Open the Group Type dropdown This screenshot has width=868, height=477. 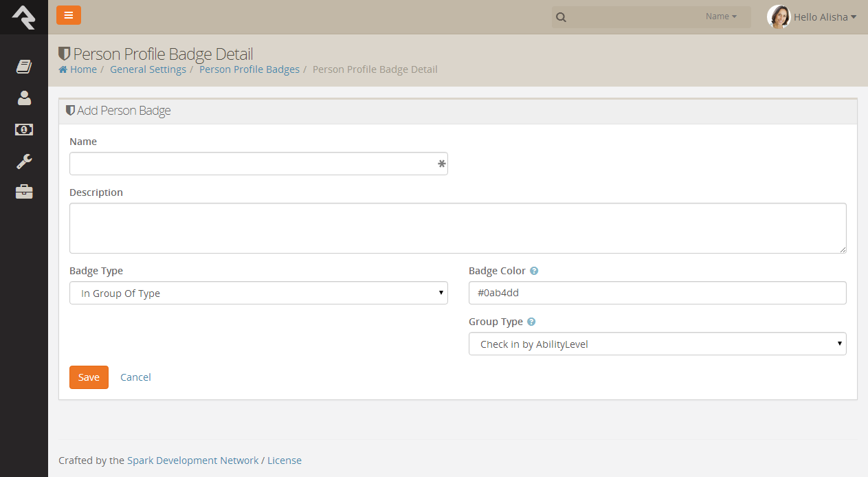[658, 344]
